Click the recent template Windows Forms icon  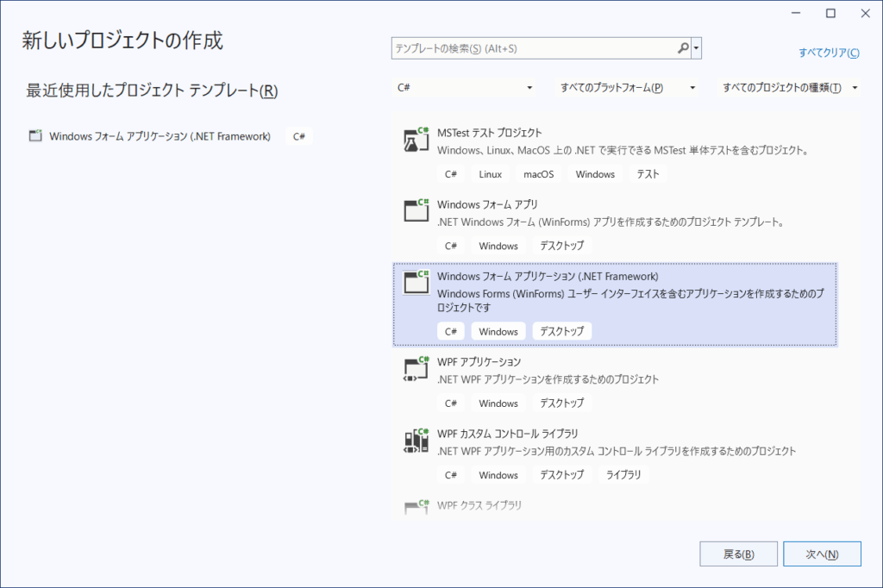tap(35, 135)
